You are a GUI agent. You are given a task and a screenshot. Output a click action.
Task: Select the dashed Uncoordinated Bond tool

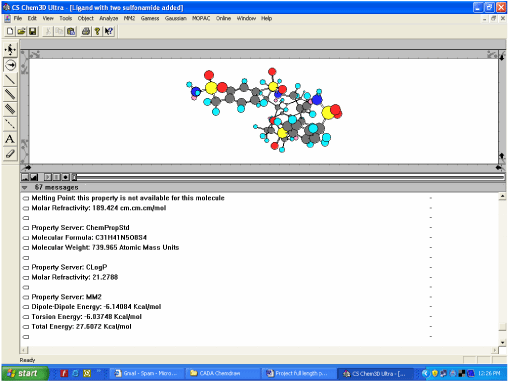pos(10,124)
